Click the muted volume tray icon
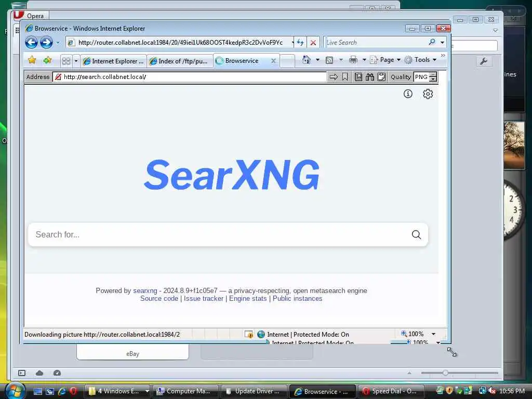 pyautogui.click(x=493, y=391)
